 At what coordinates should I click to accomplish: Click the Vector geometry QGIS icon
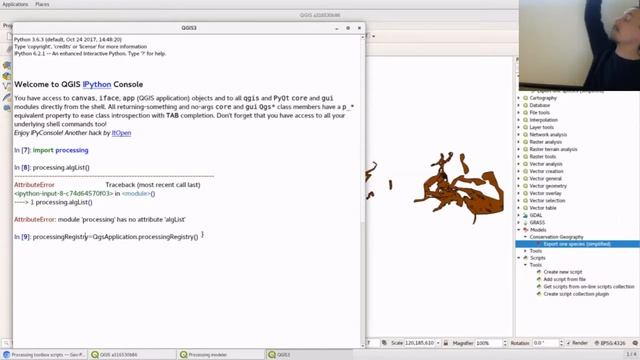click(x=525, y=186)
